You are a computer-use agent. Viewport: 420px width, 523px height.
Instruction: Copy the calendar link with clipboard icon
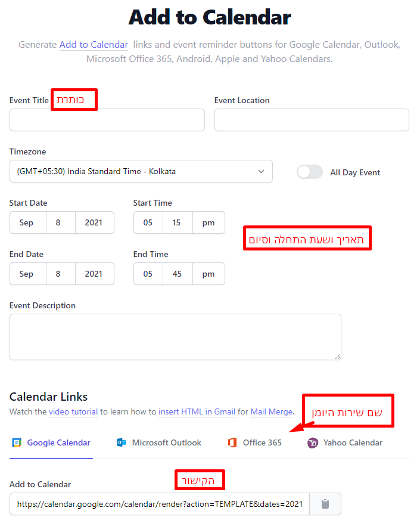point(325,504)
